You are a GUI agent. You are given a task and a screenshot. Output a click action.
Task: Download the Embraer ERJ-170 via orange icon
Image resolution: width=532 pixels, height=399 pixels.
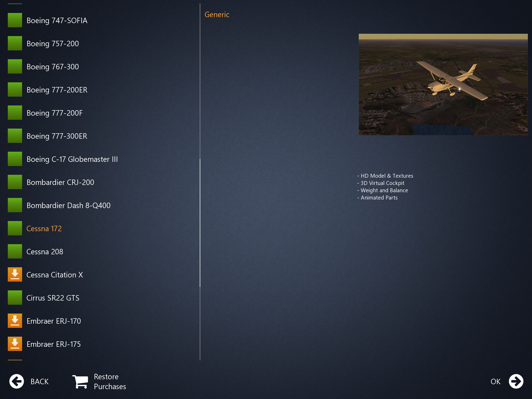[15, 321]
